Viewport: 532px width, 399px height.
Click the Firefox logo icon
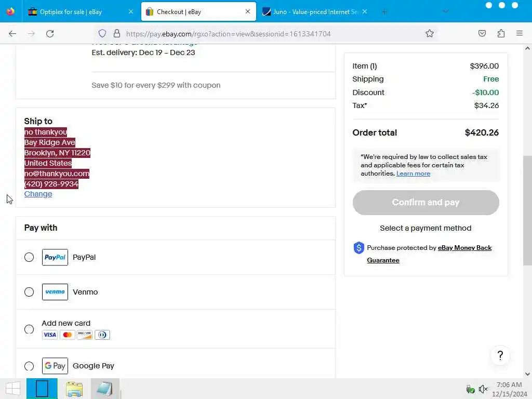point(10,11)
